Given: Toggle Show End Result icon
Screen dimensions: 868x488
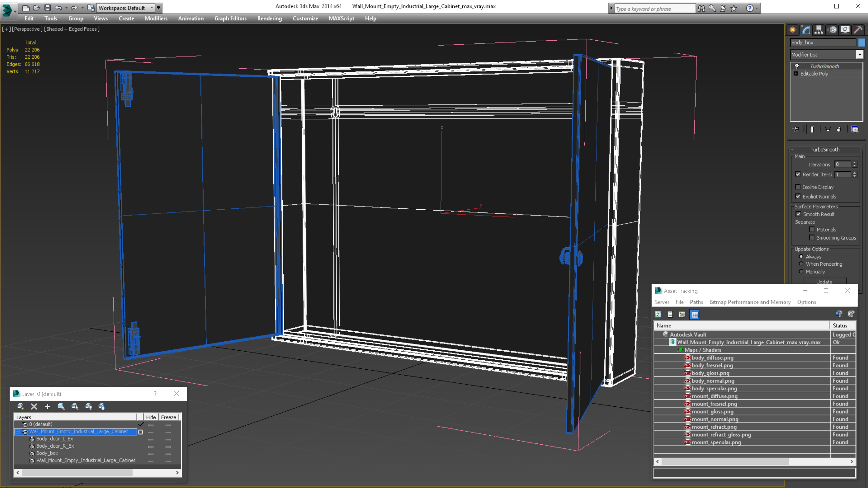Looking at the screenshot, I should coord(812,129).
